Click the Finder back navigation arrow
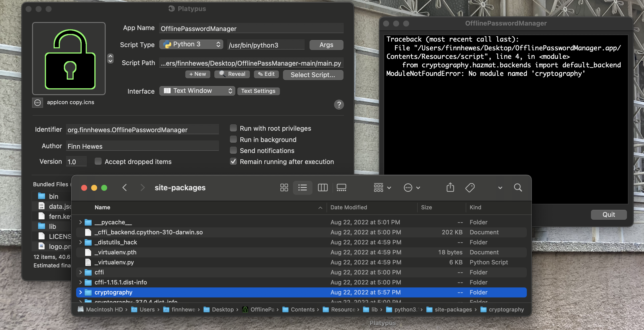 tap(124, 188)
